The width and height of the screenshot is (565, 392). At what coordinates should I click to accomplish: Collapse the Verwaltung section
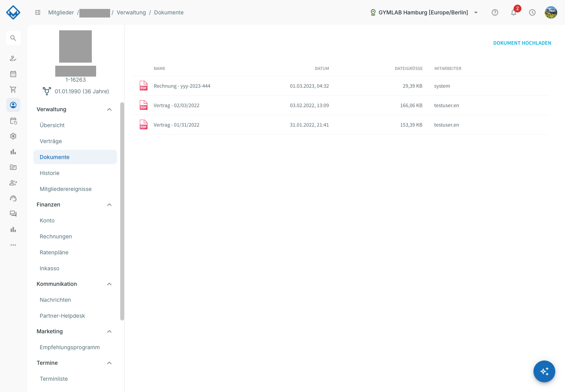coord(109,109)
